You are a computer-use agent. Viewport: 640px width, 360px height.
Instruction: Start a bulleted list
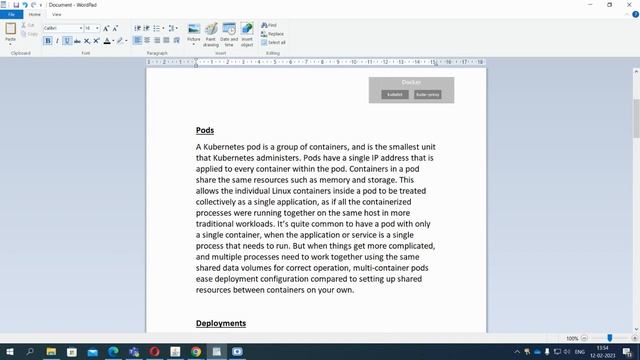[156, 28]
